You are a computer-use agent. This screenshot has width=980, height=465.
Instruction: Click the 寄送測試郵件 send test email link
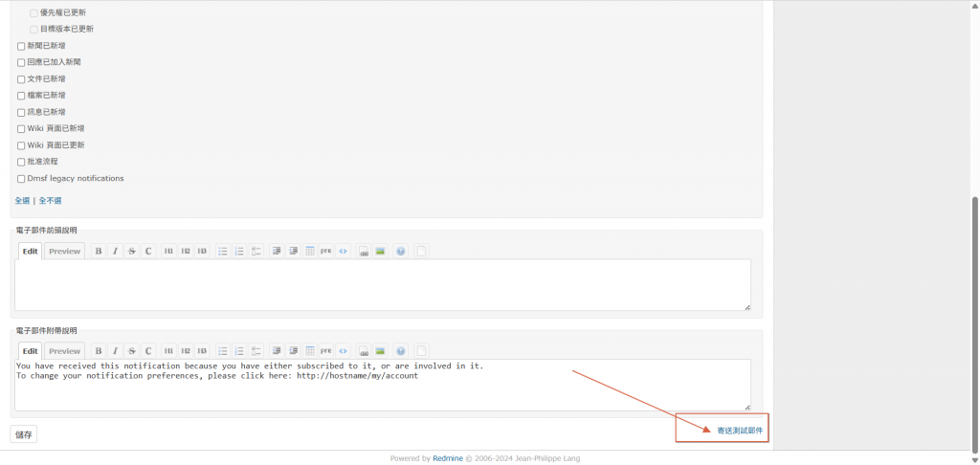pos(740,431)
